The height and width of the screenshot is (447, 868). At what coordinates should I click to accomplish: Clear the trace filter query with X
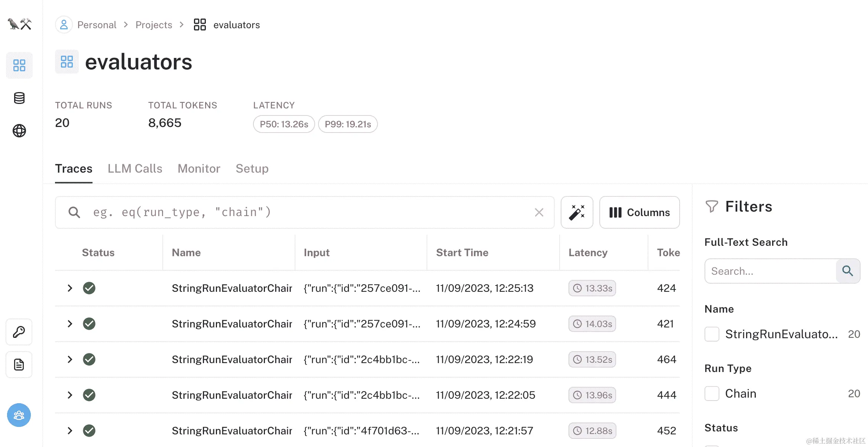click(539, 212)
